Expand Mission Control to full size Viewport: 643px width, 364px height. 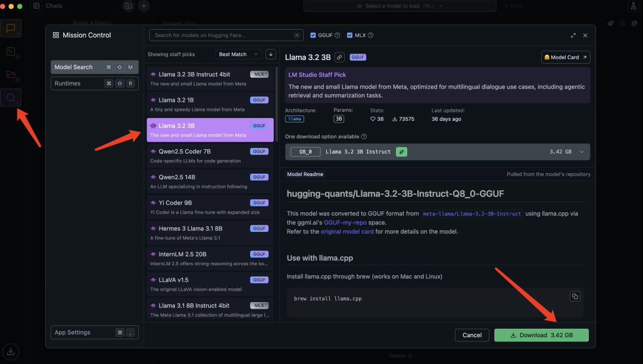[x=573, y=35]
